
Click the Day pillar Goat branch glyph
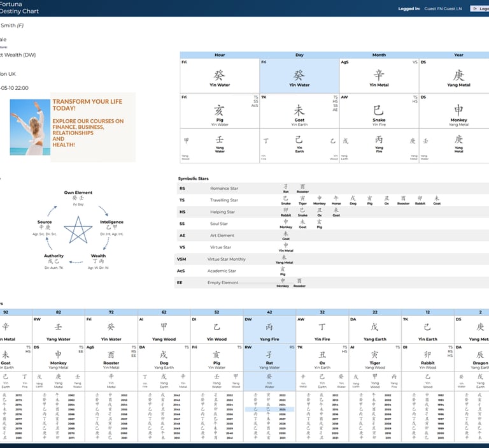pos(299,110)
